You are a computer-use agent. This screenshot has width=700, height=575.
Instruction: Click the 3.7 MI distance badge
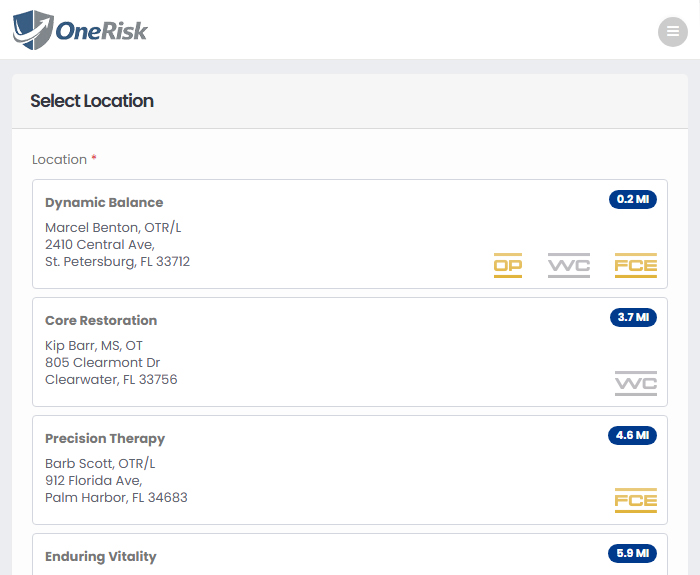coord(633,317)
